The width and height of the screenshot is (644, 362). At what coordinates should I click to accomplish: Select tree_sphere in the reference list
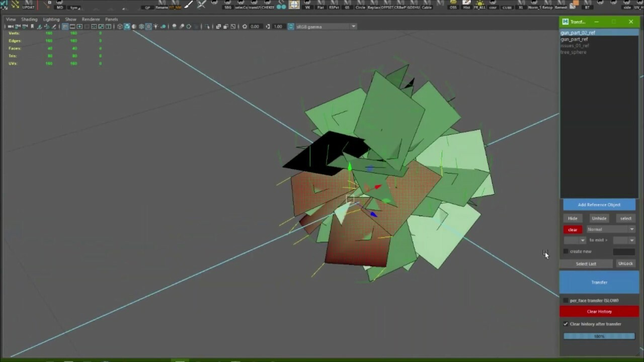(573, 52)
